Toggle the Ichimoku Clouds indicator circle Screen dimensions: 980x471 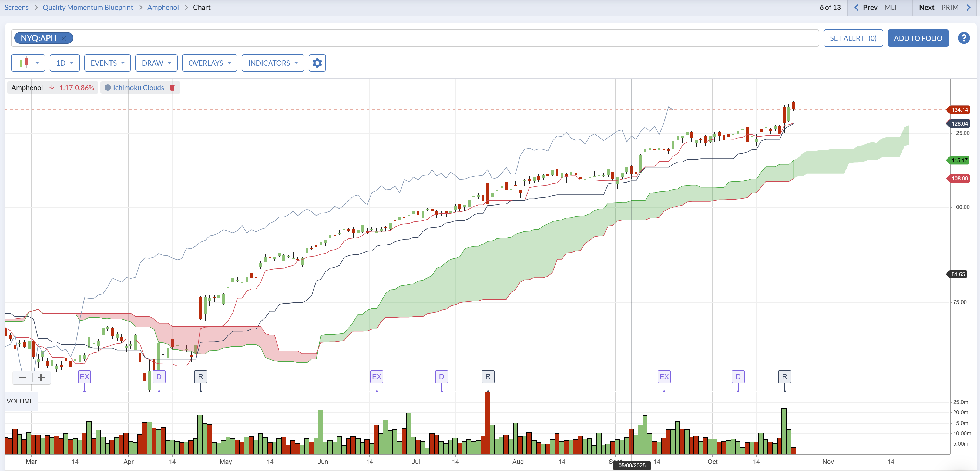(108, 88)
